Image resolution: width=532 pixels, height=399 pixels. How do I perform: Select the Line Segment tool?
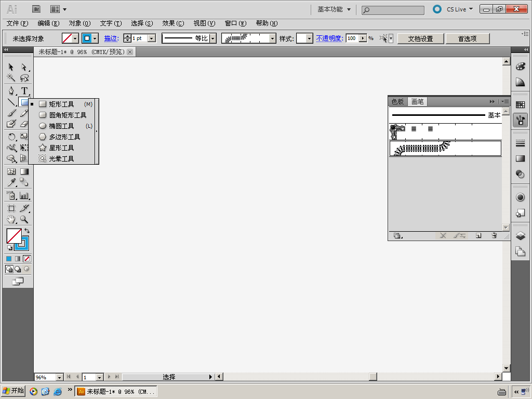pos(11,102)
